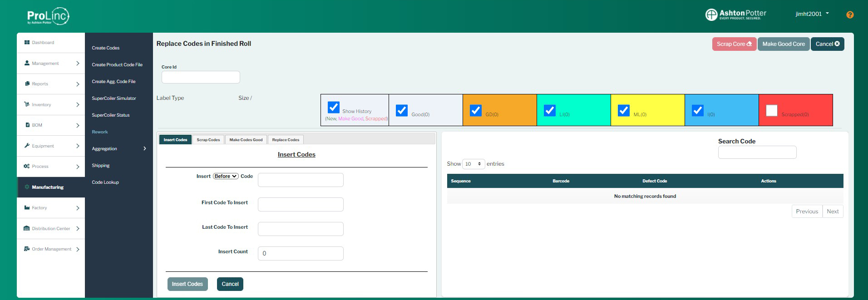868x300 pixels.
Task: Select Rework in the submenu
Action: 100,132
